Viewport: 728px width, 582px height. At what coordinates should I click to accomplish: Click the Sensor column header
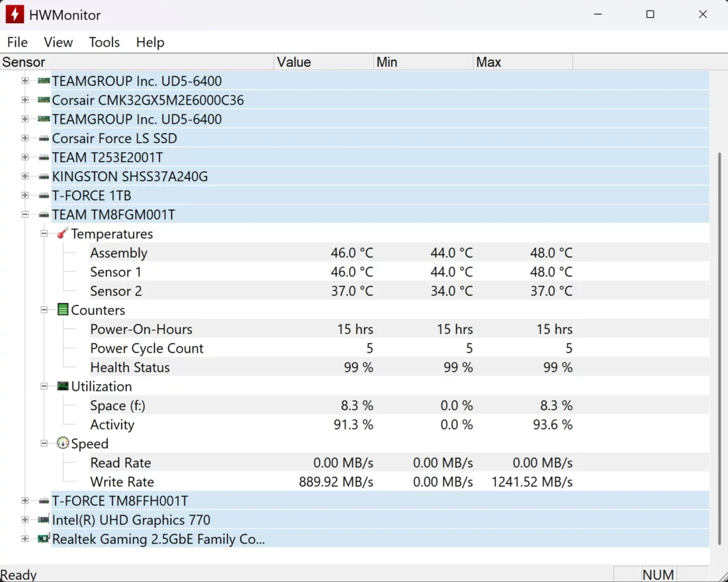coord(137,62)
